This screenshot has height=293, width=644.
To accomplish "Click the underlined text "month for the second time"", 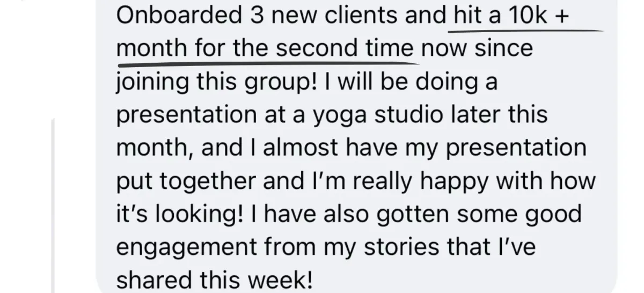I will point(266,48).
